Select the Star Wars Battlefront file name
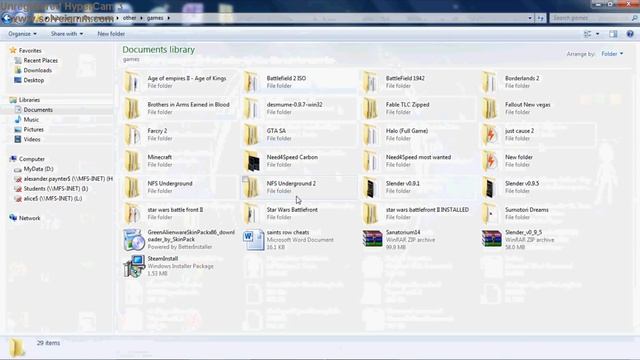 (292, 210)
